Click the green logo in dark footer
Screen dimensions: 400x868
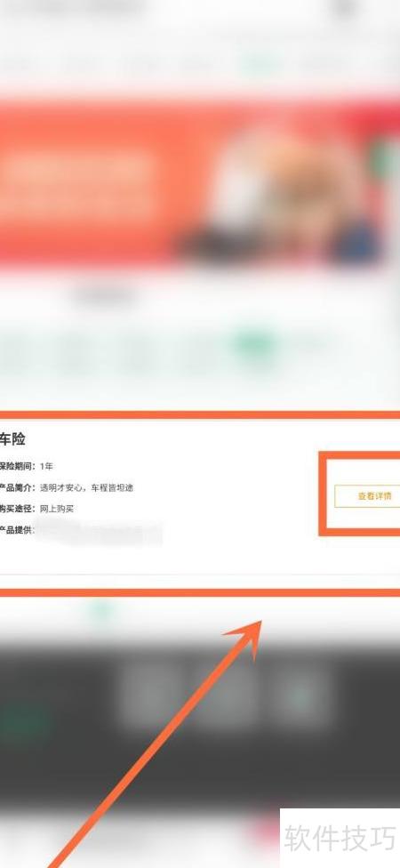pyautogui.click(x=23, y=724)
